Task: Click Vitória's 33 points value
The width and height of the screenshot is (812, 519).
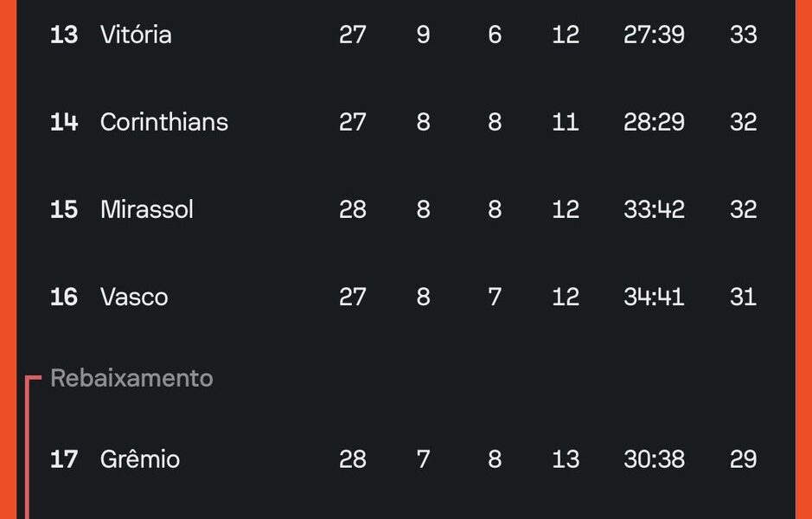Action: tap(743, 35)
